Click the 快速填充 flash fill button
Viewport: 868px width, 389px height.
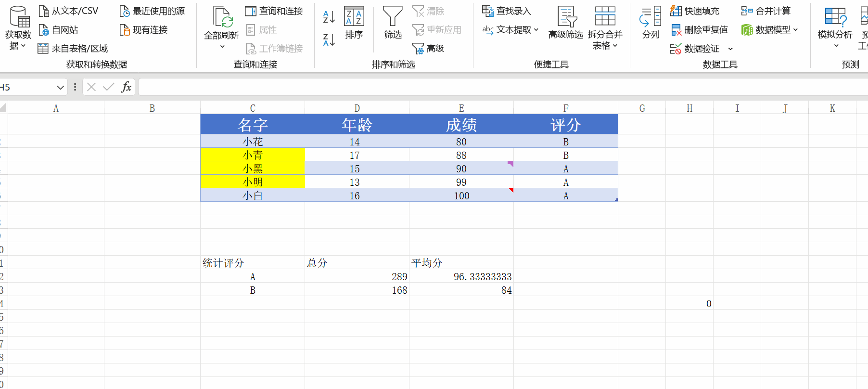click(695, 11)
